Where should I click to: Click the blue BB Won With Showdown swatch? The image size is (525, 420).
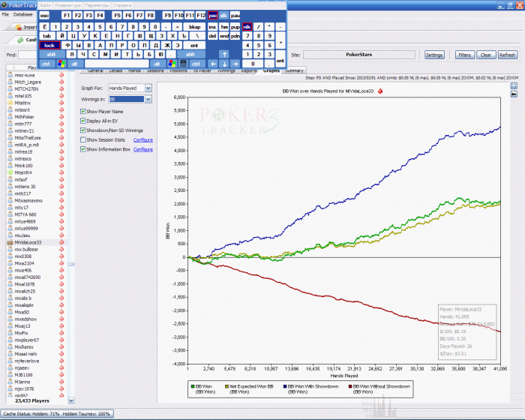(285, 386)
